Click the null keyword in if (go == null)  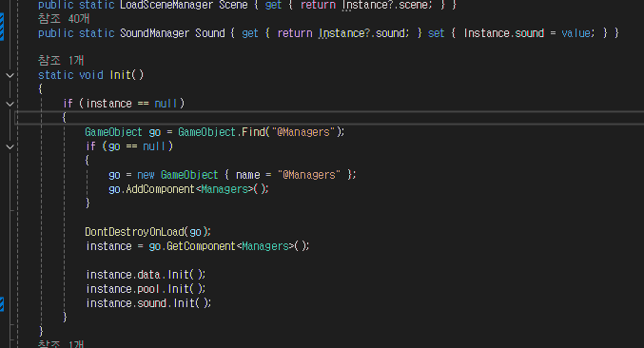[154, 146]
